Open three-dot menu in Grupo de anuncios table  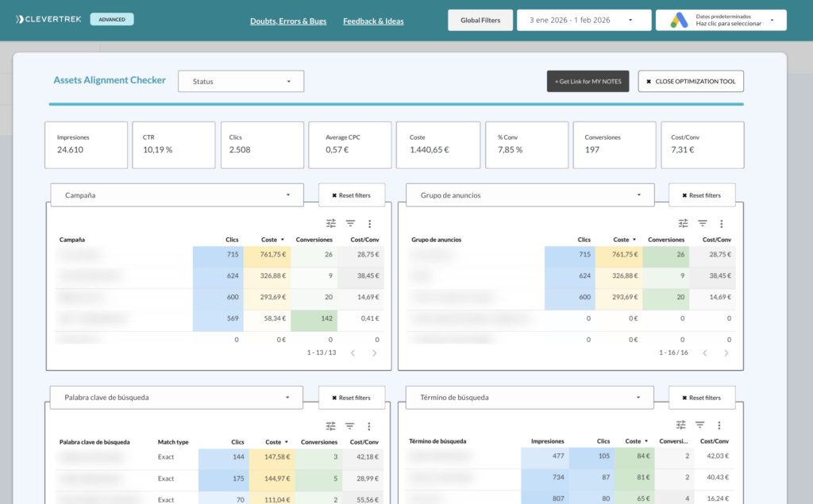721,224
